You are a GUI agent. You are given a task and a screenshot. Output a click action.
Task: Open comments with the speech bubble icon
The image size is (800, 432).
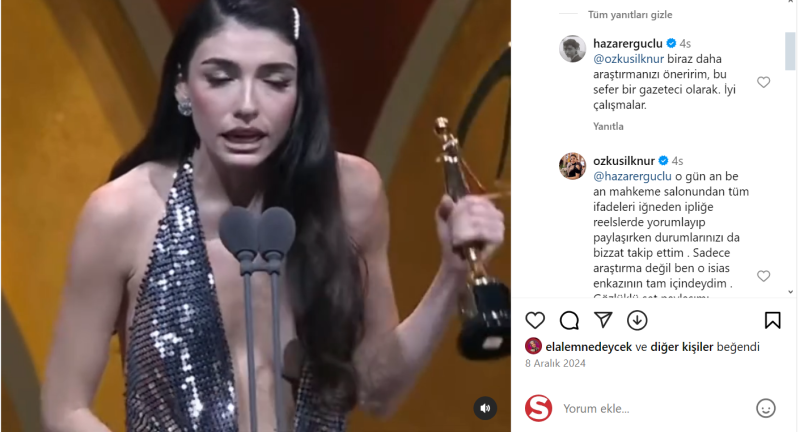tap(569, 320)
